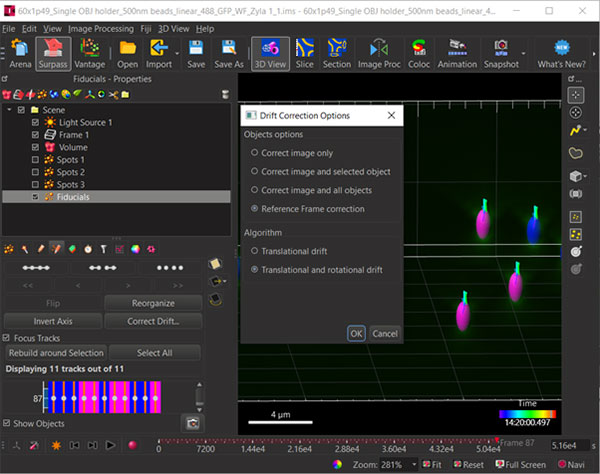Select Translational drift algorithm

coord(289,251)
